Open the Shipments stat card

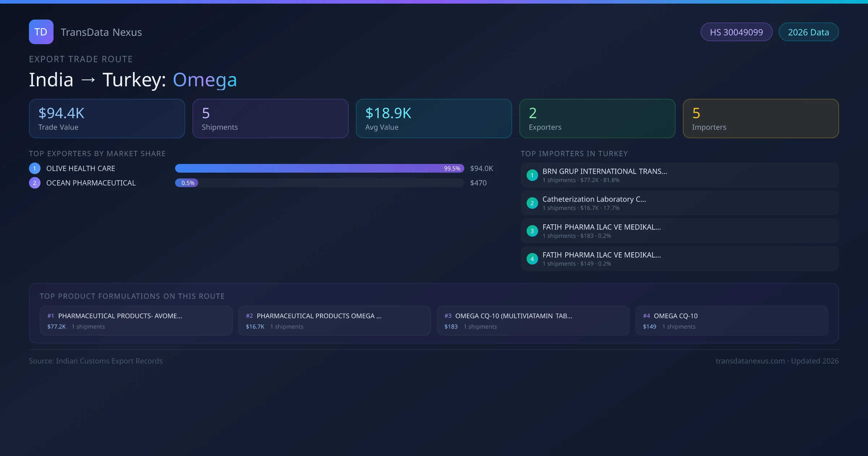click(x=270, y=119)
